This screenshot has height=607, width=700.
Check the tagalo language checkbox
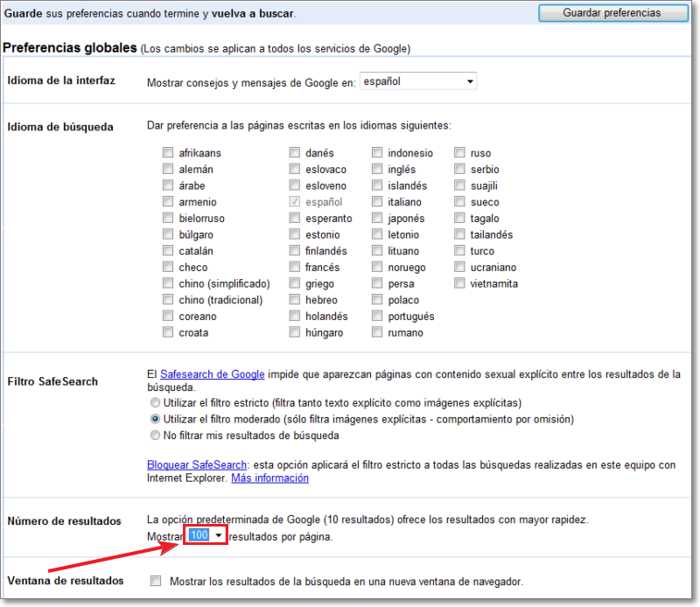coord(460,218)
